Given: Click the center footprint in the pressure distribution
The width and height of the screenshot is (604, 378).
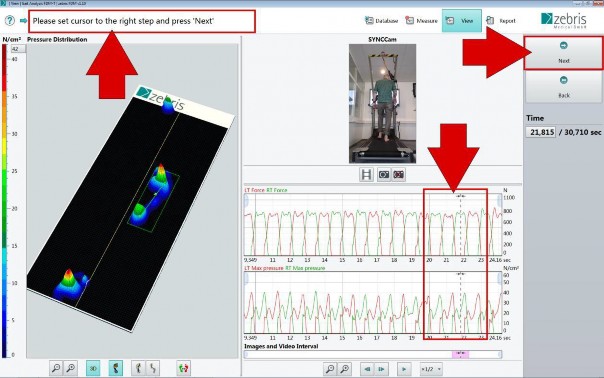Looking at the screenshot, I should pos(154,197).
